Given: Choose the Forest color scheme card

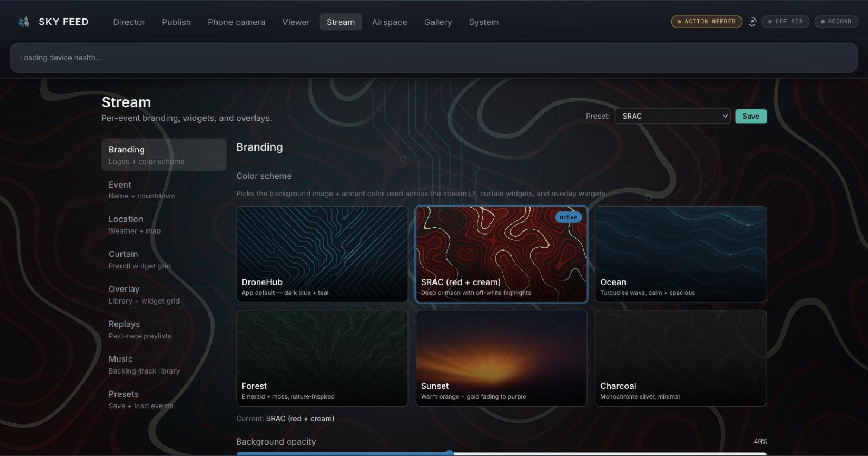Looking at the screenshot, I should coord(322,358).
